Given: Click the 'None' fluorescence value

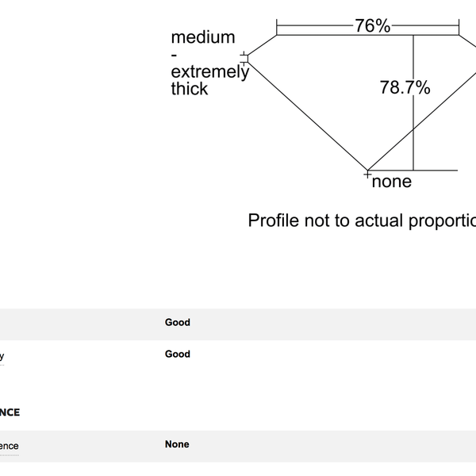Looking at the screenshot, I should pyautogui.click(x=177, y=444).
